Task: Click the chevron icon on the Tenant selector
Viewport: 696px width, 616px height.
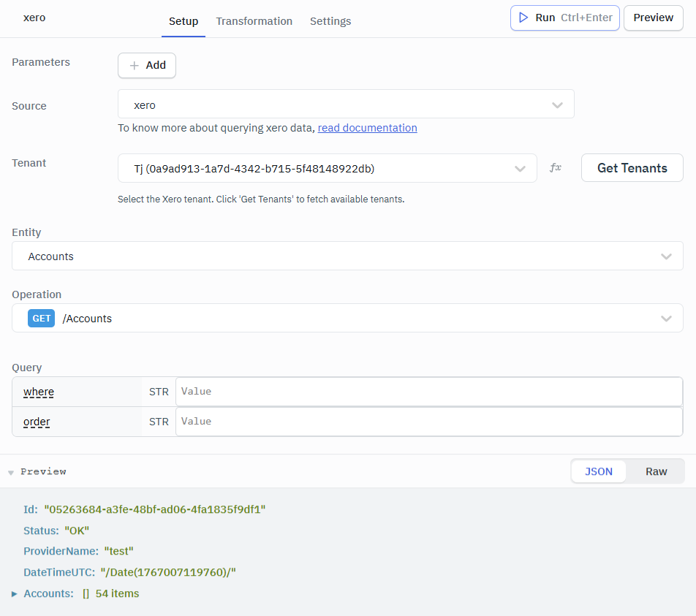Action: pyautogui.click(x=521, y=168)
